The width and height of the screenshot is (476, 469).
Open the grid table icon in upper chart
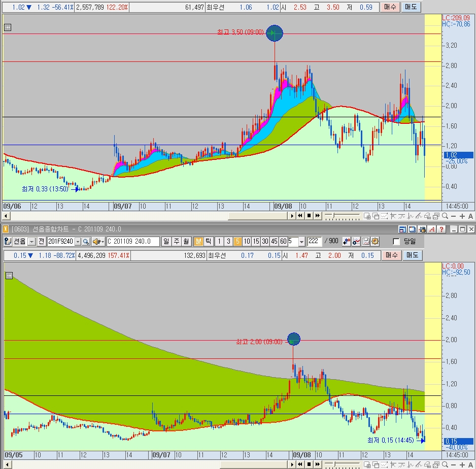7,28
